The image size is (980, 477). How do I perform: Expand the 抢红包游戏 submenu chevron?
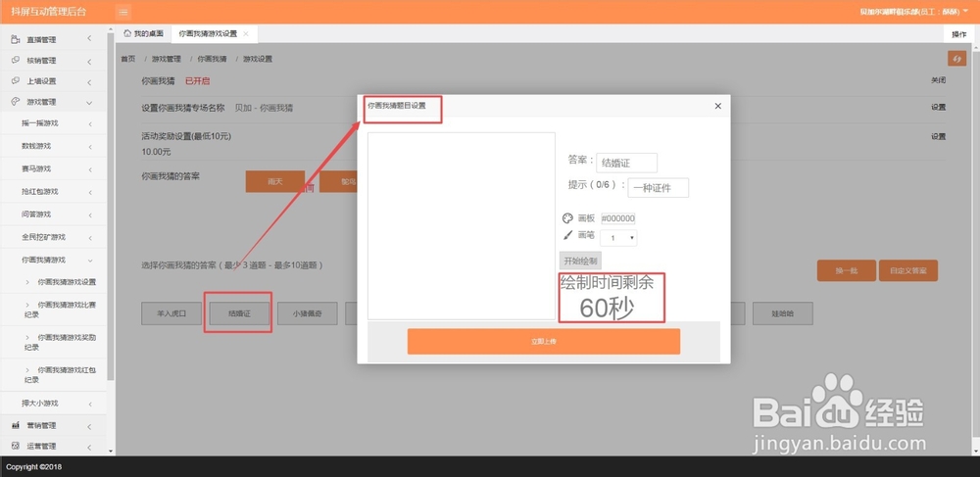click(90, 192)
